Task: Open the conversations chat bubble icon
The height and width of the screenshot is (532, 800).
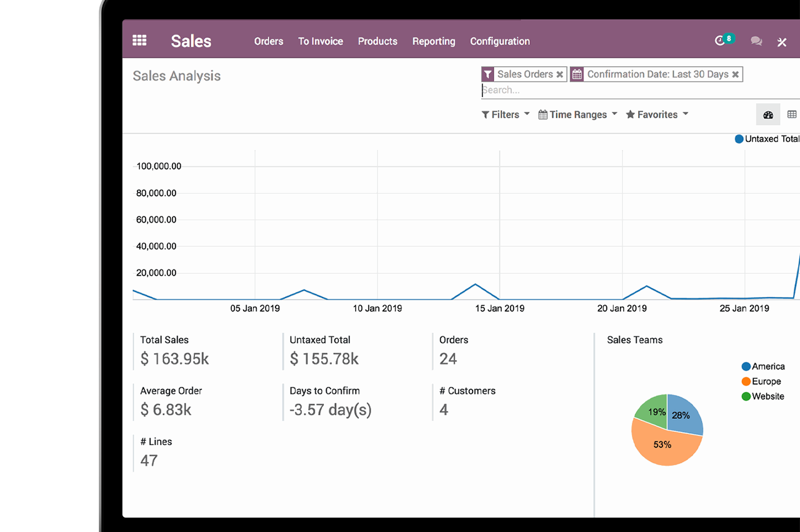Action: click(756, 41)
